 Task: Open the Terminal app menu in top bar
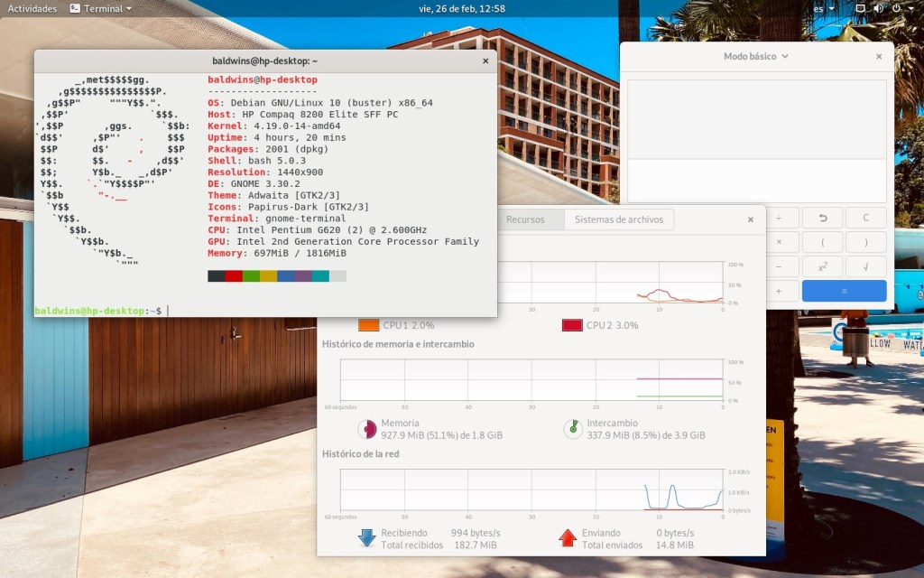pos(100,8)
